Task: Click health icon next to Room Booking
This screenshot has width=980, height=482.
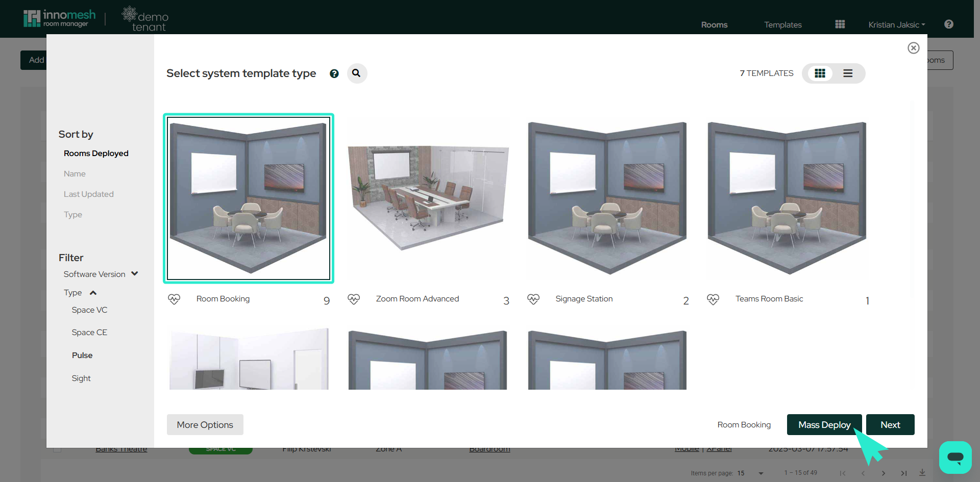Action: tap(174, 299)
